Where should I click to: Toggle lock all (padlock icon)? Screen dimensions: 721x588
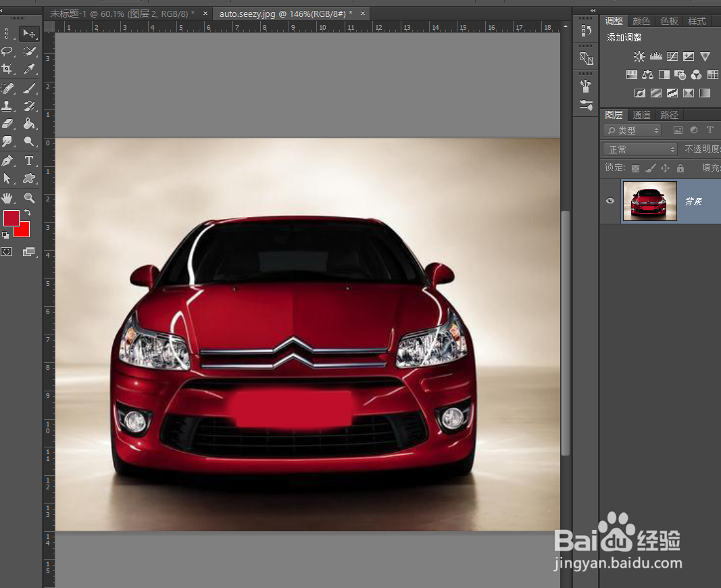680,168
